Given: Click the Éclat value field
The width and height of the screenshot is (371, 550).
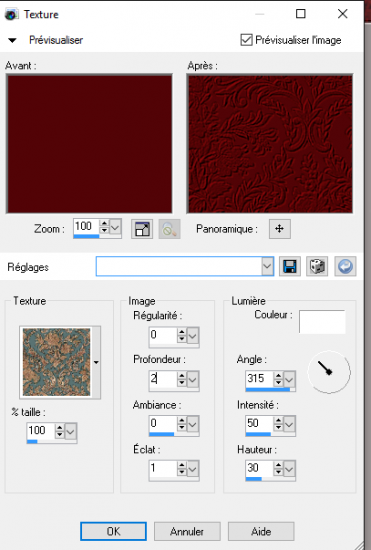Looking at the screenshot, I should [x=163, y=469].
